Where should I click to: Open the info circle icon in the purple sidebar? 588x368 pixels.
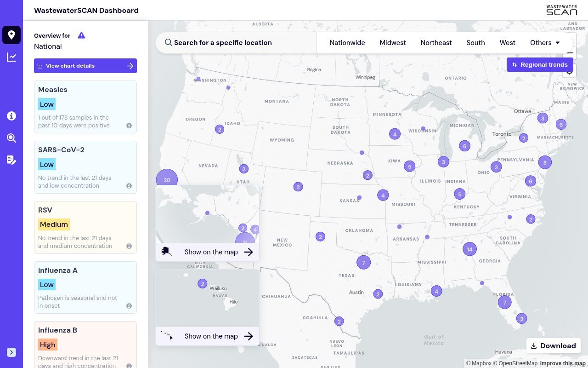11,116
